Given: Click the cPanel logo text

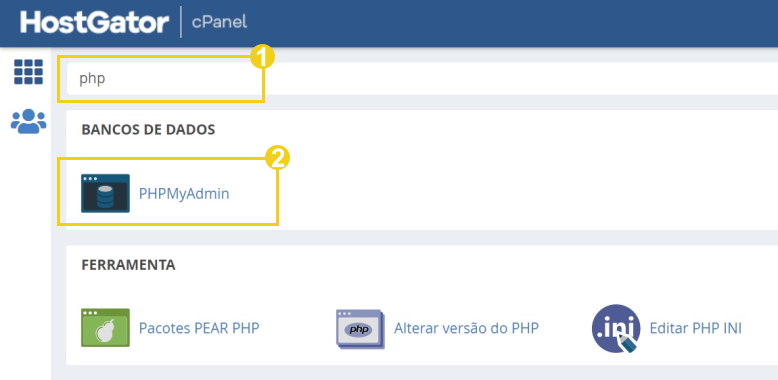Looking at the screenshot, I should [x=219, y=22].
